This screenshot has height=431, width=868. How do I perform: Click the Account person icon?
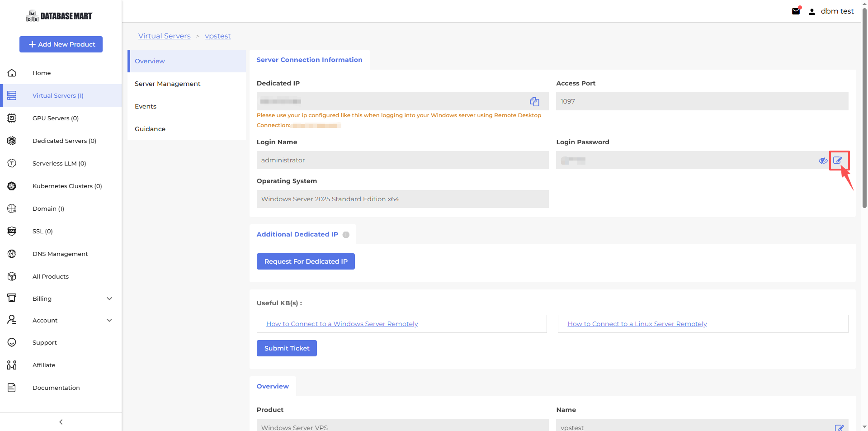tap(12, 320)
